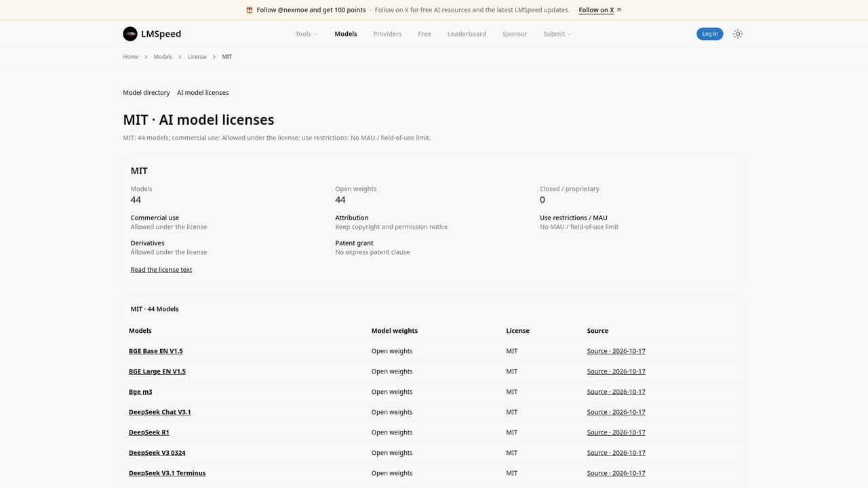
Task: Go to the Free nav item
Action: (425, 34)
